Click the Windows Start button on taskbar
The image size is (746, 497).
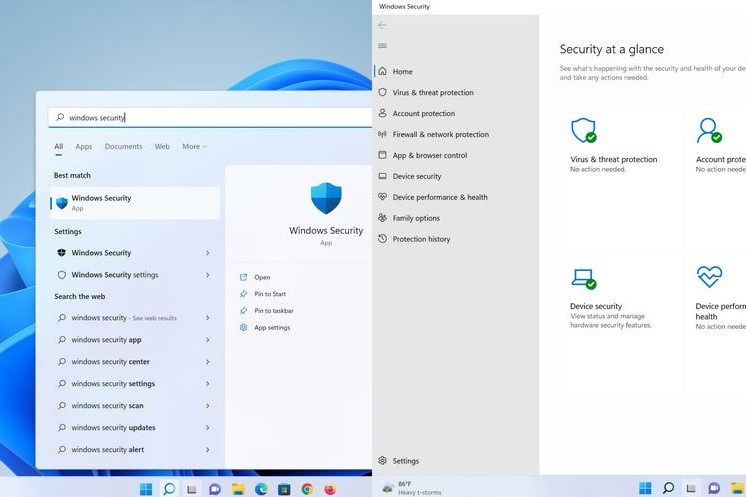click(146, 489)
